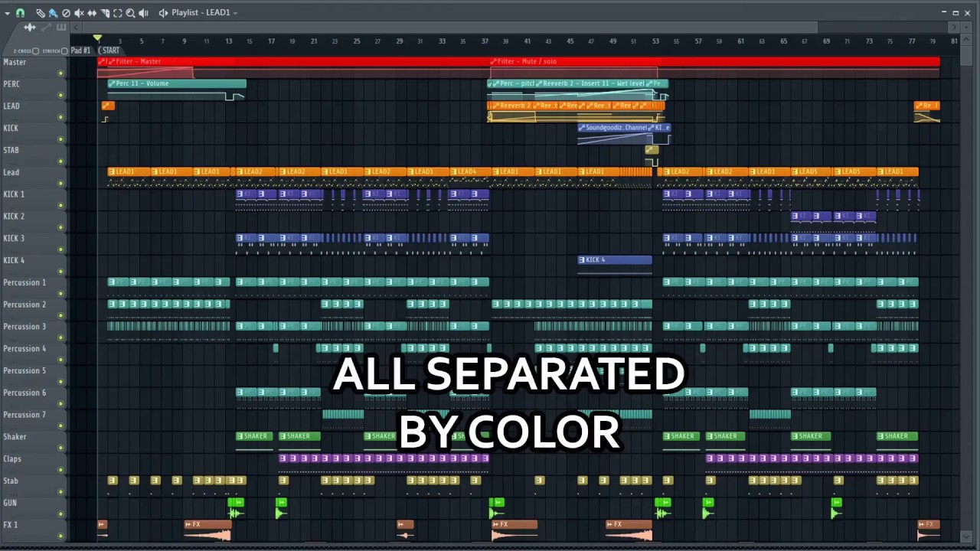This screenshot has width=980, height=551.
Task: Mute the GUN track
Action: [60, 514]
